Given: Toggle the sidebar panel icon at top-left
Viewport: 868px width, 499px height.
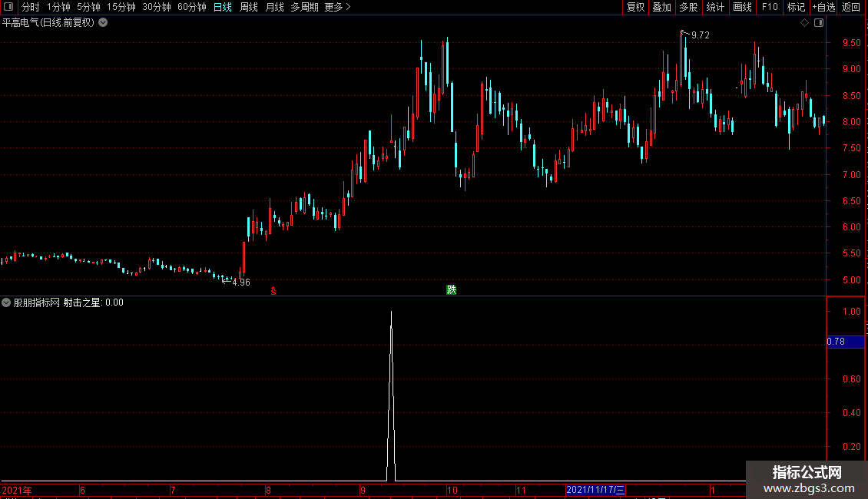Looking at the screenshot, I should 8,7.
